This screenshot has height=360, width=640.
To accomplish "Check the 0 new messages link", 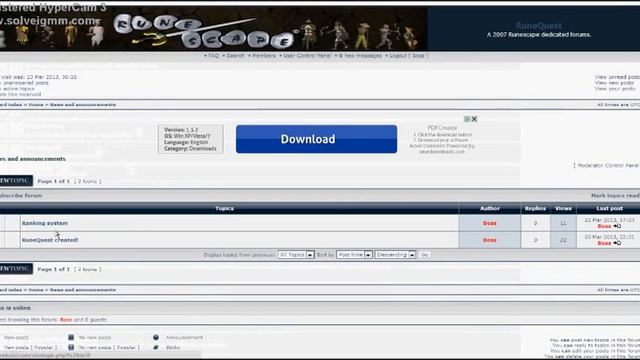I will click(360, 56).
